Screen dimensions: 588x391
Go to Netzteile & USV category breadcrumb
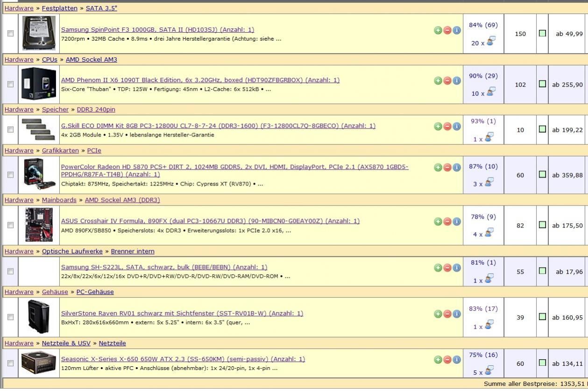coord(66,343)
